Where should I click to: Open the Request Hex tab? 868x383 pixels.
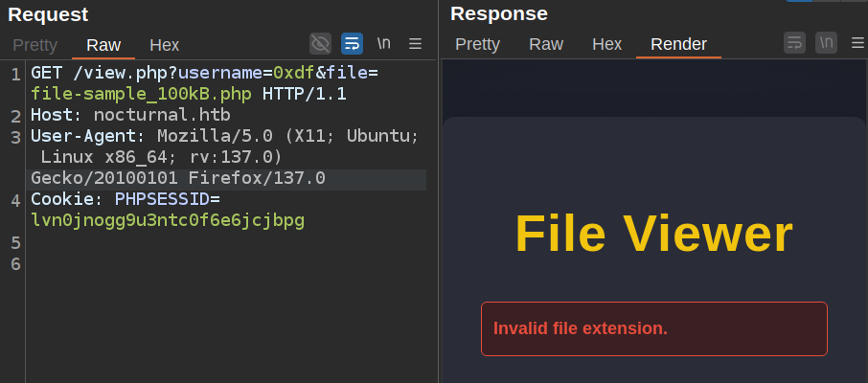pos(164,45)
